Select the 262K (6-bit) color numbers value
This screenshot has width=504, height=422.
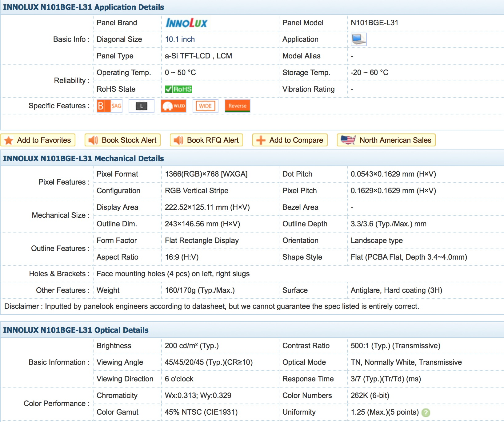[x=370, y=396]
